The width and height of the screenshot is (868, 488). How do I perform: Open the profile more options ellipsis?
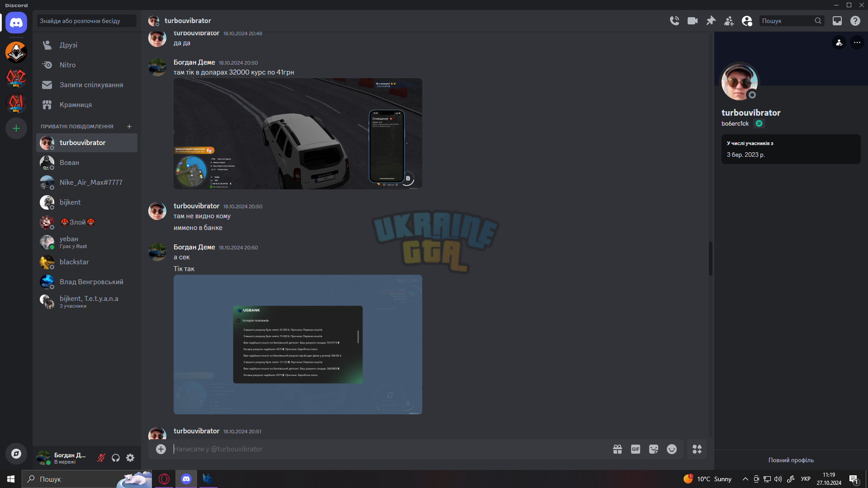(x=857, y=42)
